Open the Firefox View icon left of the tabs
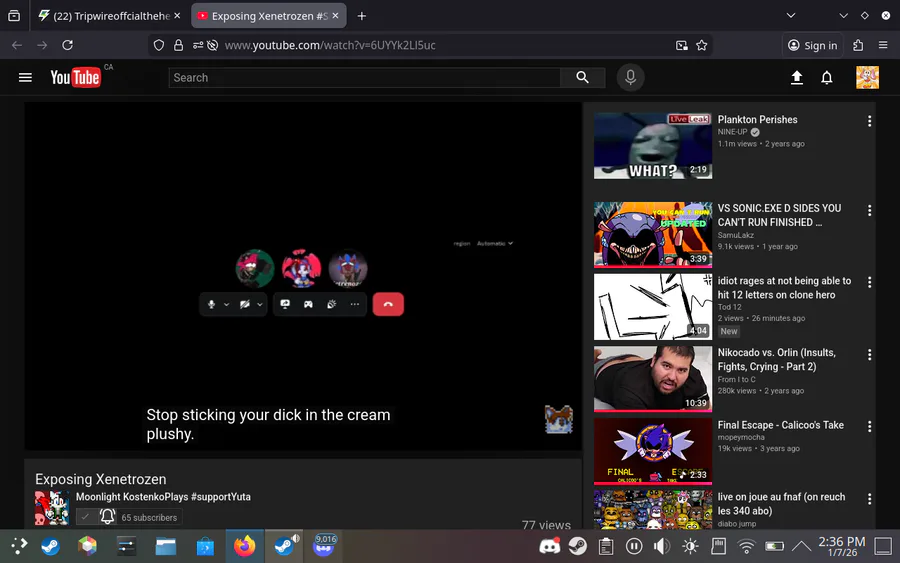The height and width of the screenshot is (563, 900). (x=14, y=15)
